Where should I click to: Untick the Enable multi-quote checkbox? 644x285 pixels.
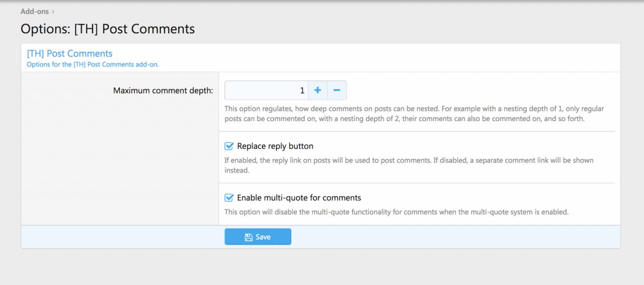229,198
